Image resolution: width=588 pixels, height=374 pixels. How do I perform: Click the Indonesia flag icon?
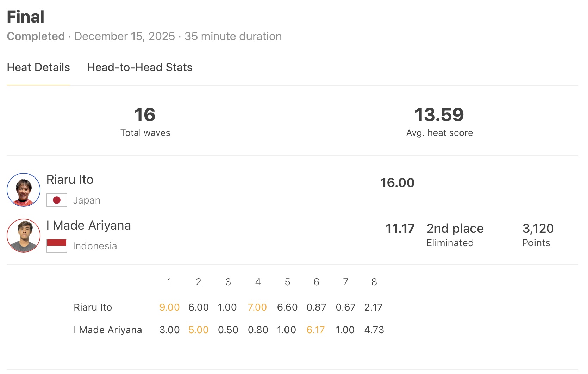[57, 245]
